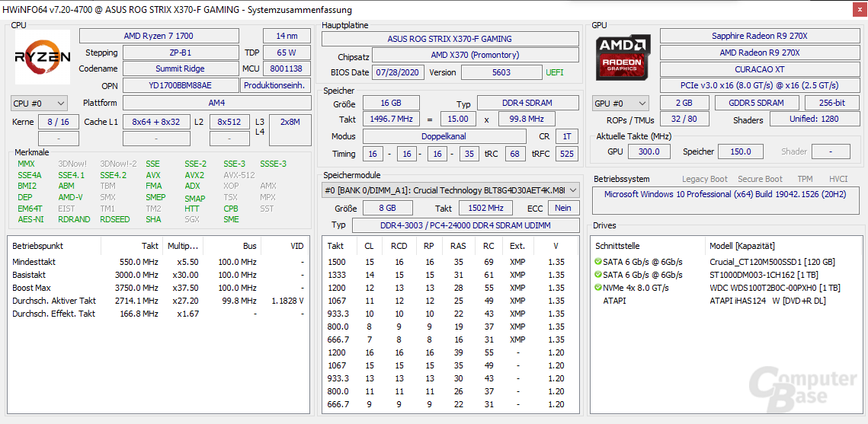The width and height of the screenshot is (868, 424).
Task: Click the Ryzen CPU logo
Action: tap(43, 57)
